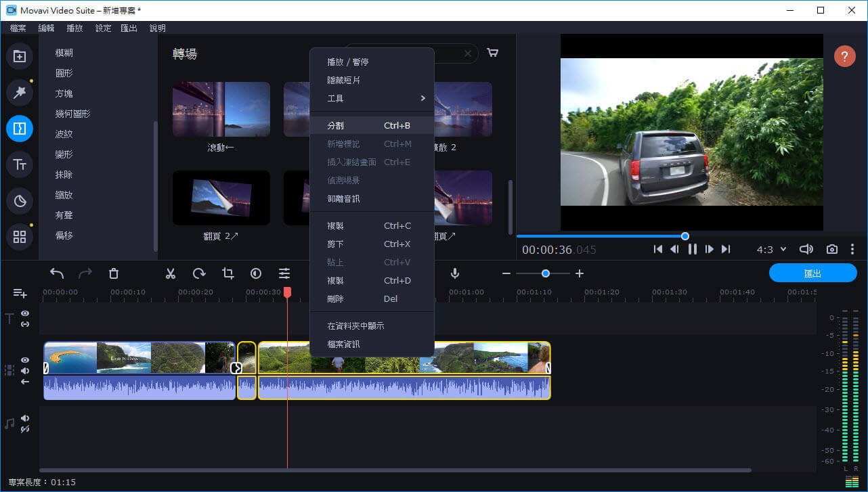The height and width of the screenshot is (492, 868).
Task: Choose 分割 from the context menu
Action: click(x=372, y=126)
